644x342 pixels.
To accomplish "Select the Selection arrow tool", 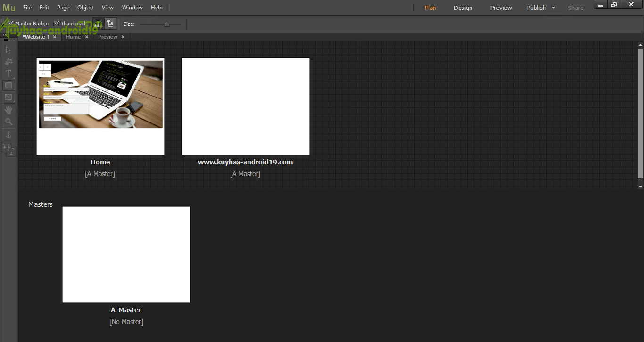I will (8, 50).
